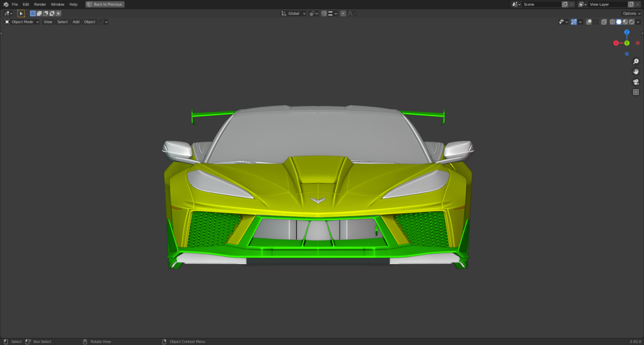
Task: Open the proportional falloff curve icon
Action: click(352, 13)
